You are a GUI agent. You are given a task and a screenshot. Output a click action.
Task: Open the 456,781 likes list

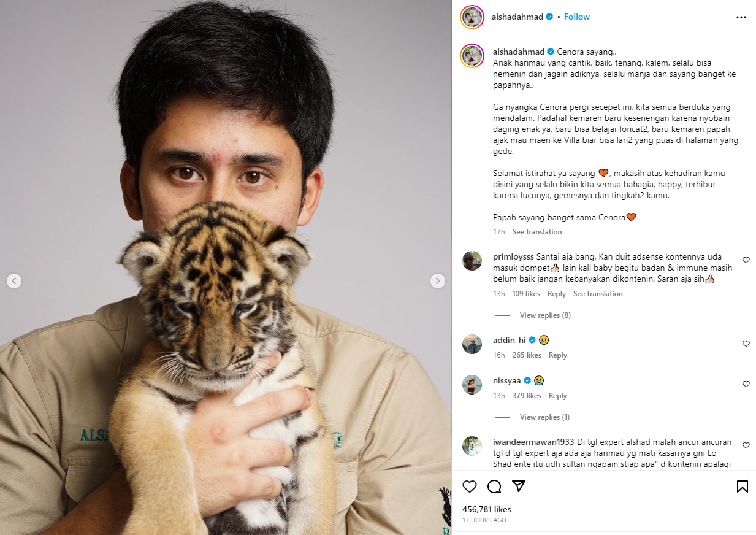(486, 509)
